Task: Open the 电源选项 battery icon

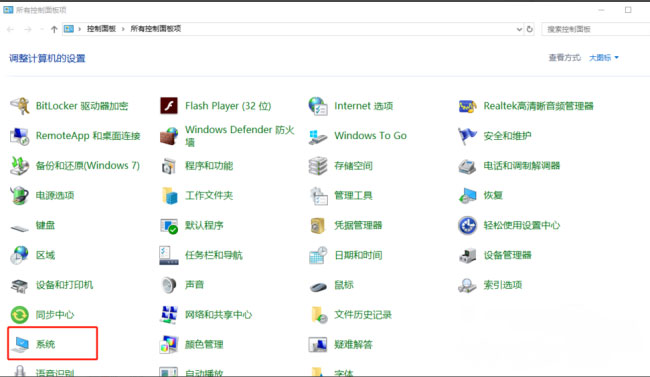Action: [19, 195]
